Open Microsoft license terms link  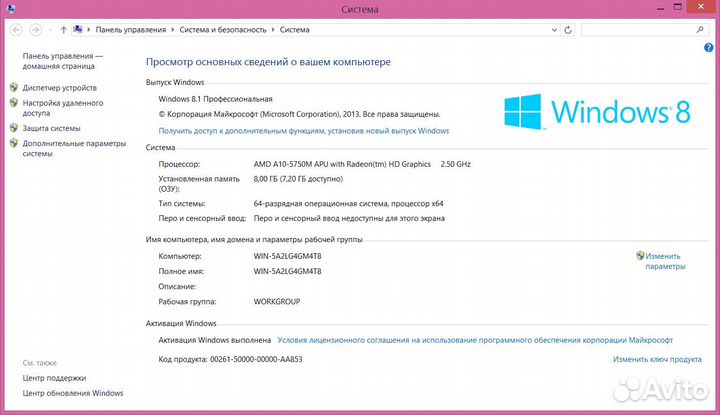475,340
